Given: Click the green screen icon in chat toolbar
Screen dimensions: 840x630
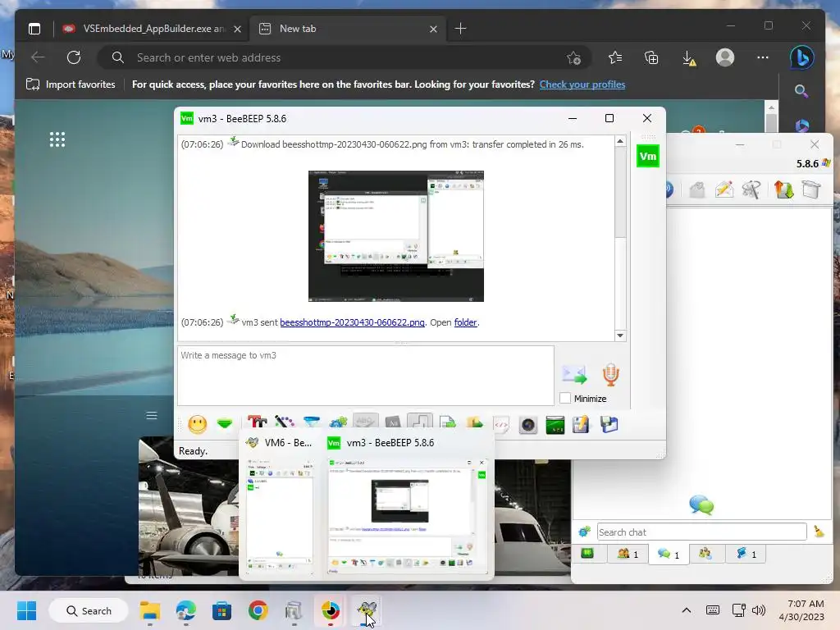Looking at the screenshot, I should [555, 425].
